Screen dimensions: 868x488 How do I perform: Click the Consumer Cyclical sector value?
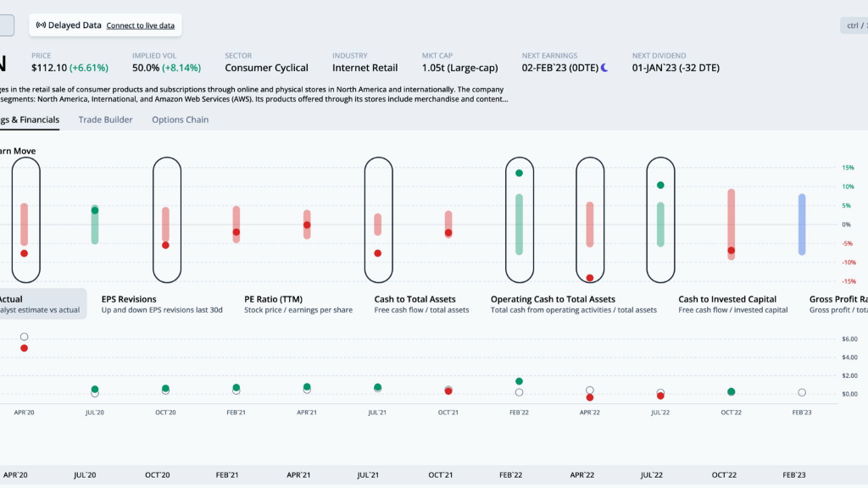pos(266,68)
